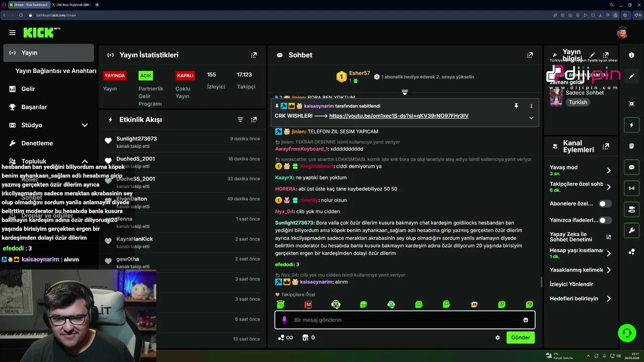The width and height of the screenshot is (644, 362).
Task: Pop out the Sohbet chat panel
Action: pos(530,55)
